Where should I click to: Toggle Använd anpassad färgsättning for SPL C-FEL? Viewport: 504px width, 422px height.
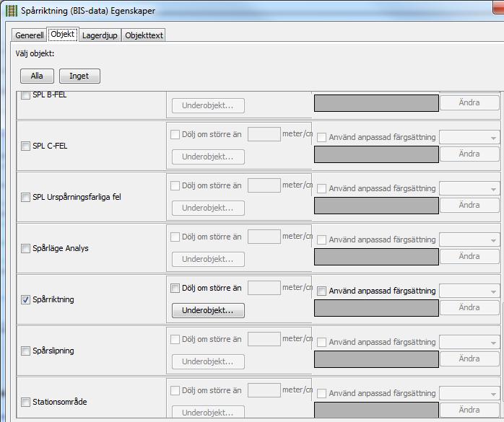[321, 138]
